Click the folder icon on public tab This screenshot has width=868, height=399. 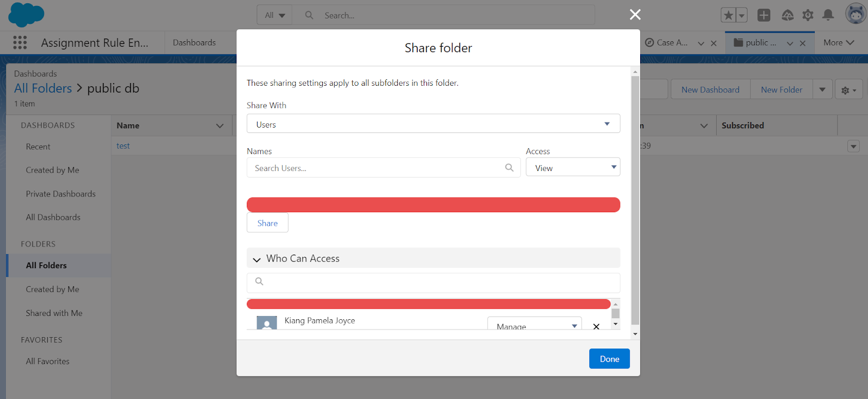pos(738,42)
